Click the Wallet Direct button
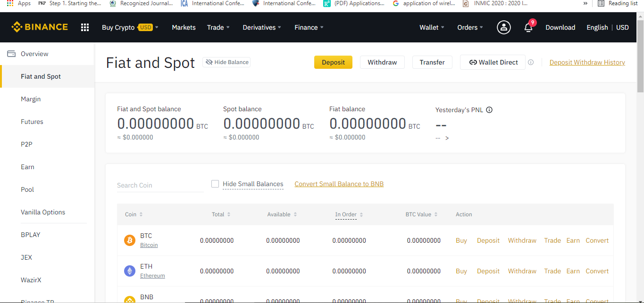Screen dimensions: 644x303 [x=493, y=62]
